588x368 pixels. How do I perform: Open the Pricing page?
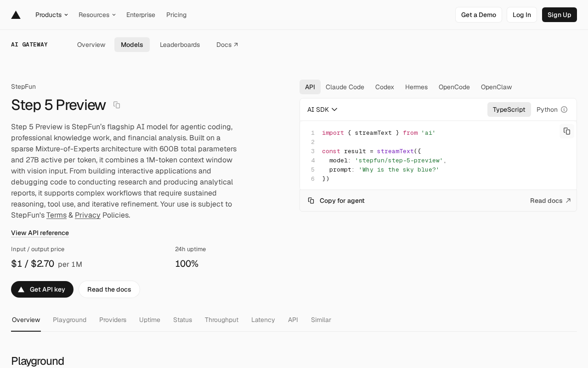point(176,15)
